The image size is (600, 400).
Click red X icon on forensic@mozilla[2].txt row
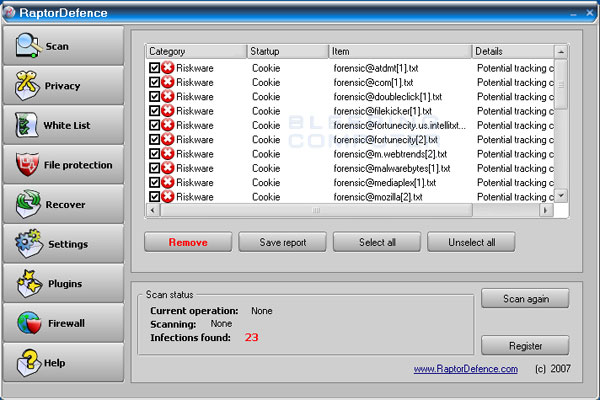(x=168, y=196)
